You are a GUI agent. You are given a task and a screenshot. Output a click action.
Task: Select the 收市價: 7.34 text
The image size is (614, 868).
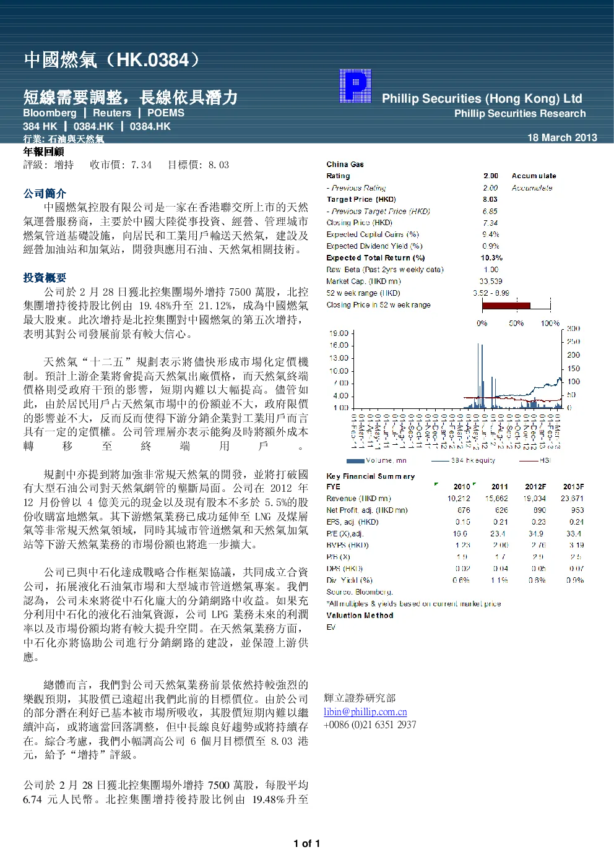pyautogui.click(x=121, y=165)
